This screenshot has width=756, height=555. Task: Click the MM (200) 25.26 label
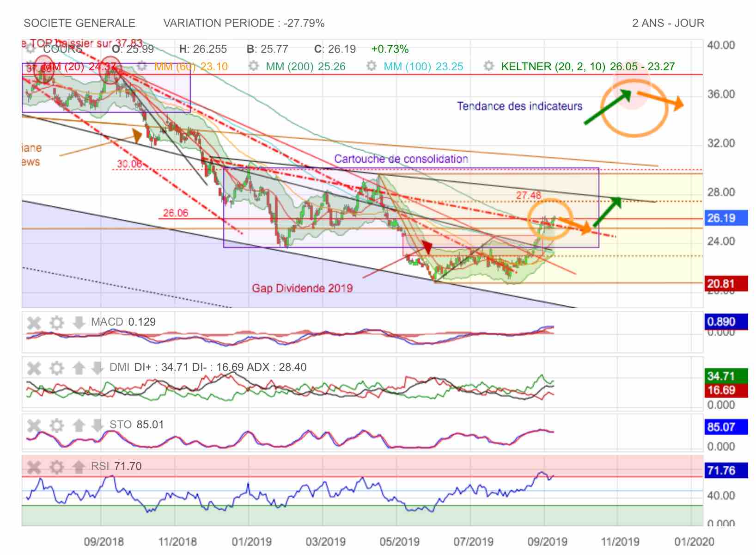point(306,67)
